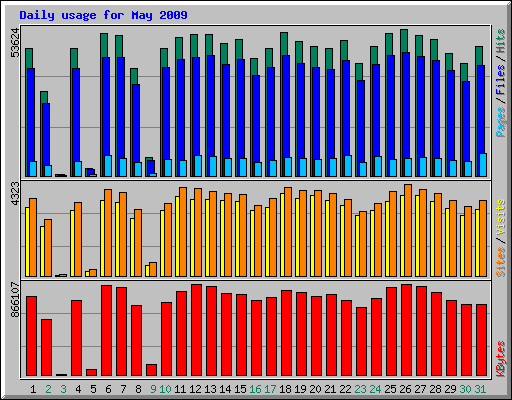Click day 10 weekend label
This screenshot has height=400, width=512.
pos(165,389)
